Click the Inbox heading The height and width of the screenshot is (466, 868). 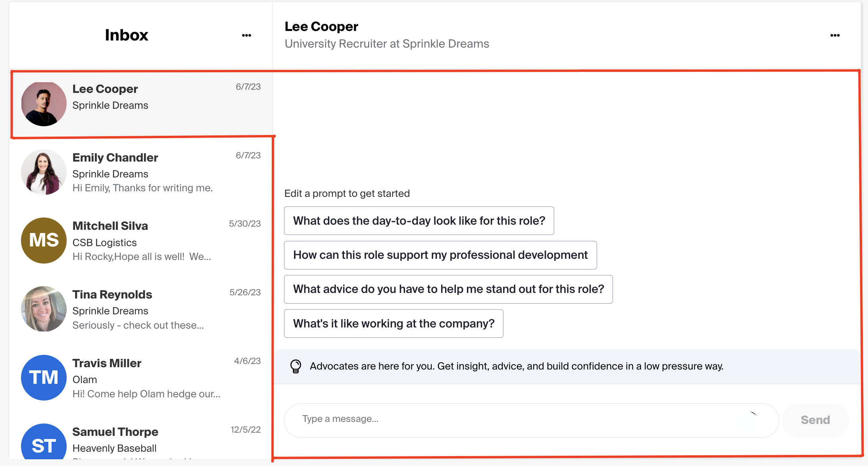[126, 35]
